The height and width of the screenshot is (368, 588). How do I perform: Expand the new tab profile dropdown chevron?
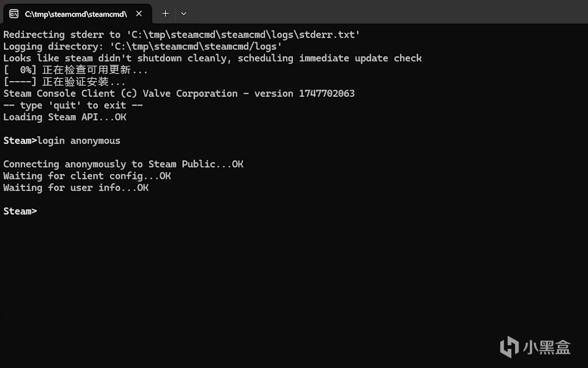[x=183, y=14]
